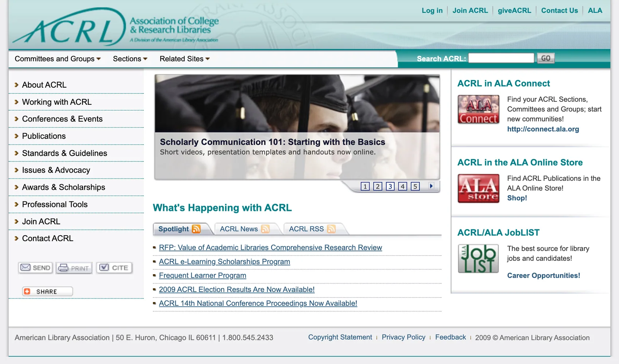Click the ALA link in header
Viewport: 619px width, 364px height.
point(595,11)
